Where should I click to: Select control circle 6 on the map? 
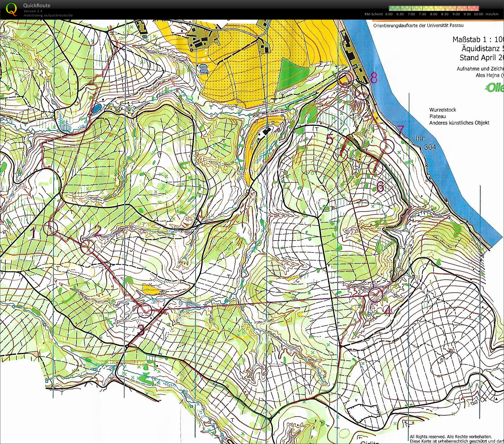click(375, 167)
